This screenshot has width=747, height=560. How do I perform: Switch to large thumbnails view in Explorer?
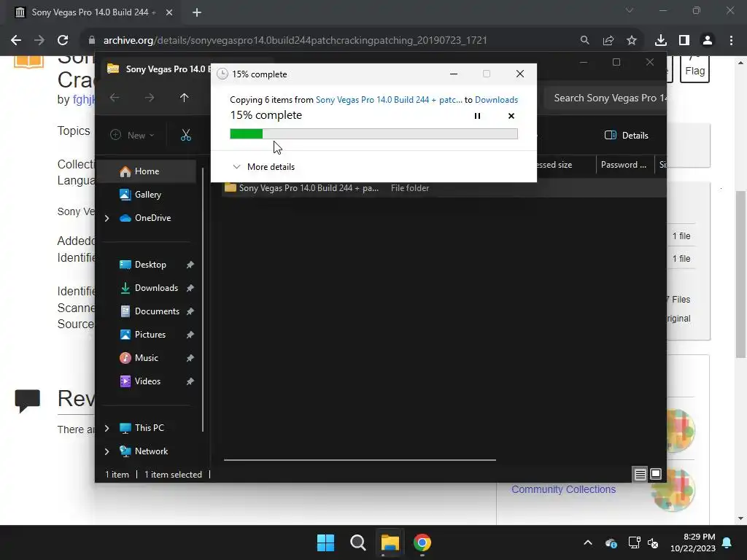[656, 474]
